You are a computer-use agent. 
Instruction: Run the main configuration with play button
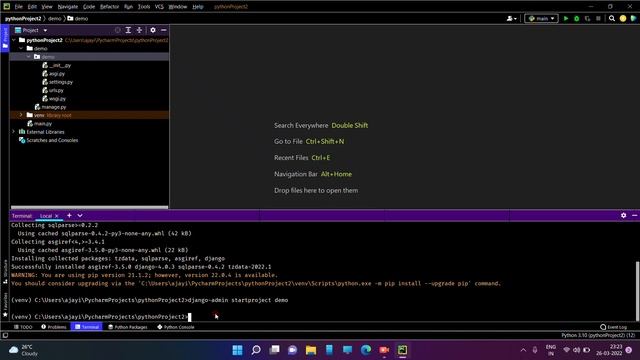(x=566, y=18)
